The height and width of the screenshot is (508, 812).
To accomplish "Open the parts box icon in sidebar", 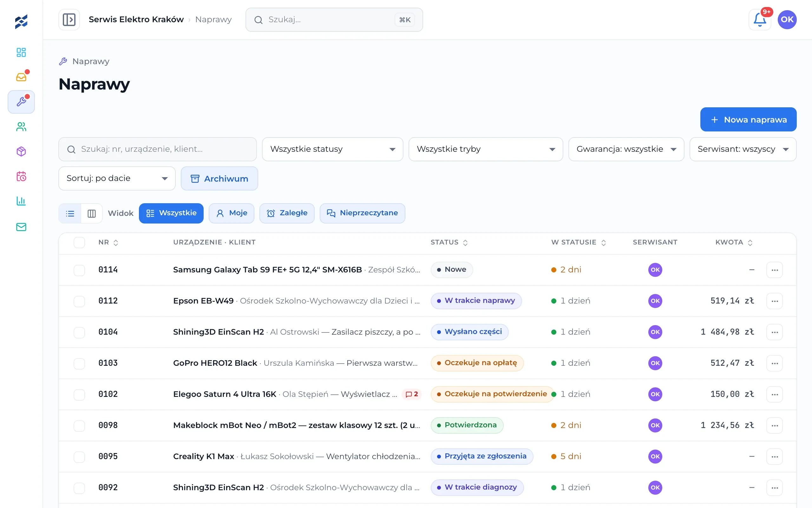I will tap(21, 151).
